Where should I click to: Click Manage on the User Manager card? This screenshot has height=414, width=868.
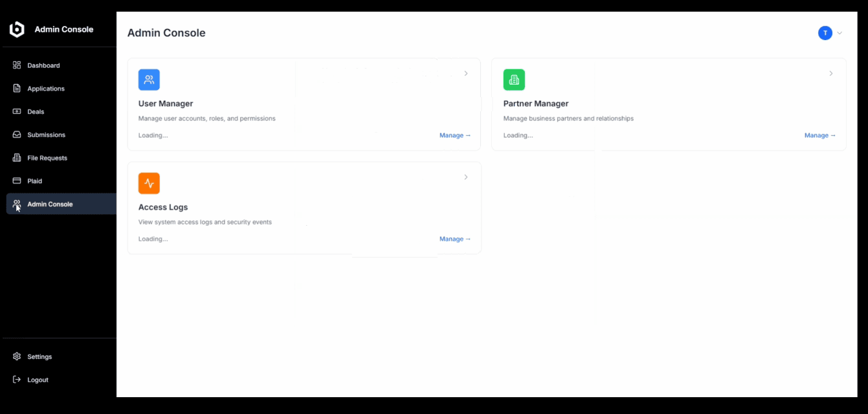pyautogui.click(x=454, y=135)
